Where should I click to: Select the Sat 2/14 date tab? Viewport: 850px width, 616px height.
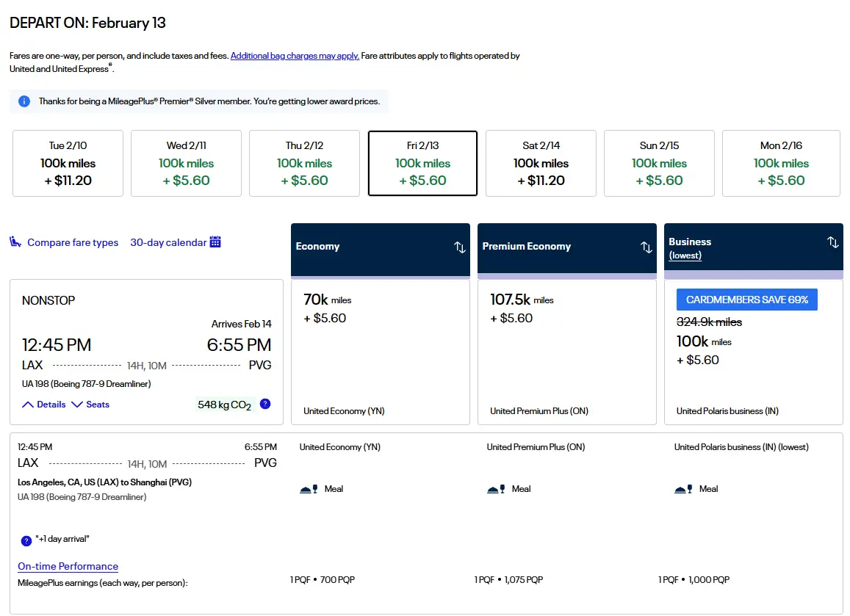click(541, 163)
